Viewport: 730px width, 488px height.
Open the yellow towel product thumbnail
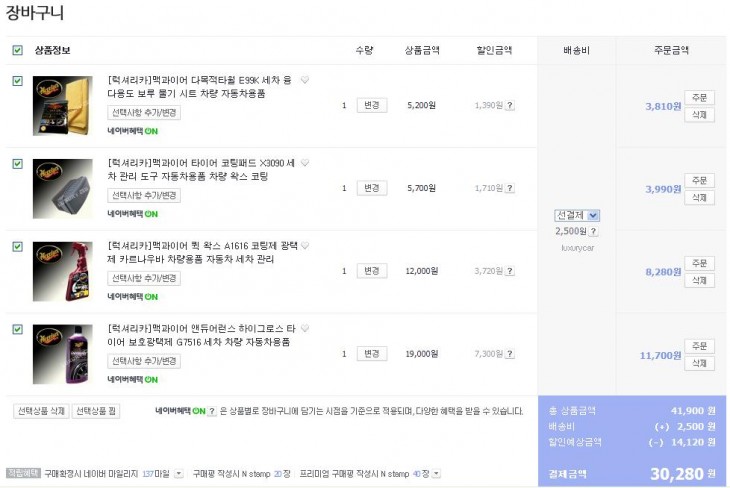pyautogui.click(x=62, y=106)
